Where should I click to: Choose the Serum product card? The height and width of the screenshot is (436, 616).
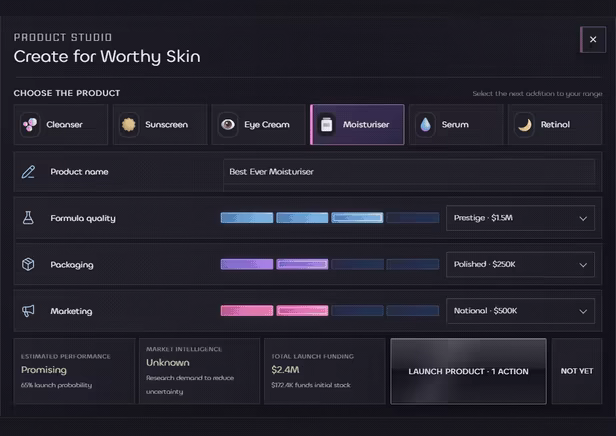456,125
